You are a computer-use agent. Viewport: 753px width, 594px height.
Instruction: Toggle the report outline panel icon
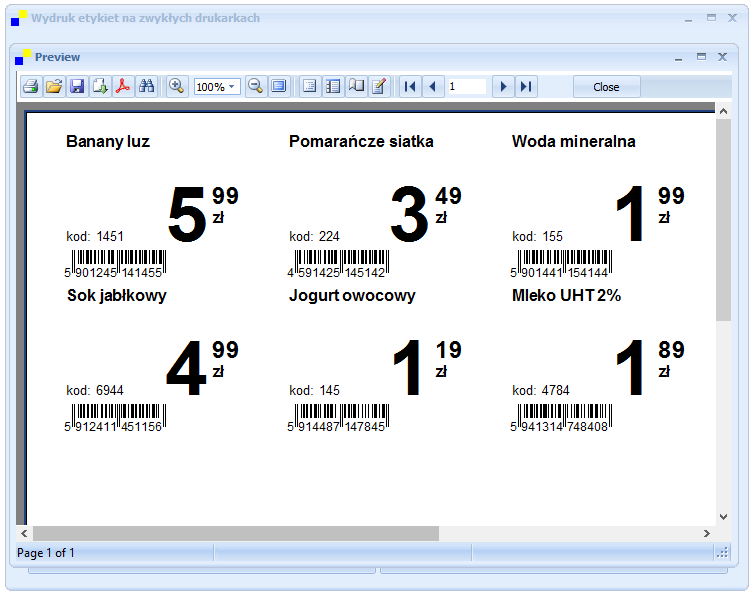point(310,87)
